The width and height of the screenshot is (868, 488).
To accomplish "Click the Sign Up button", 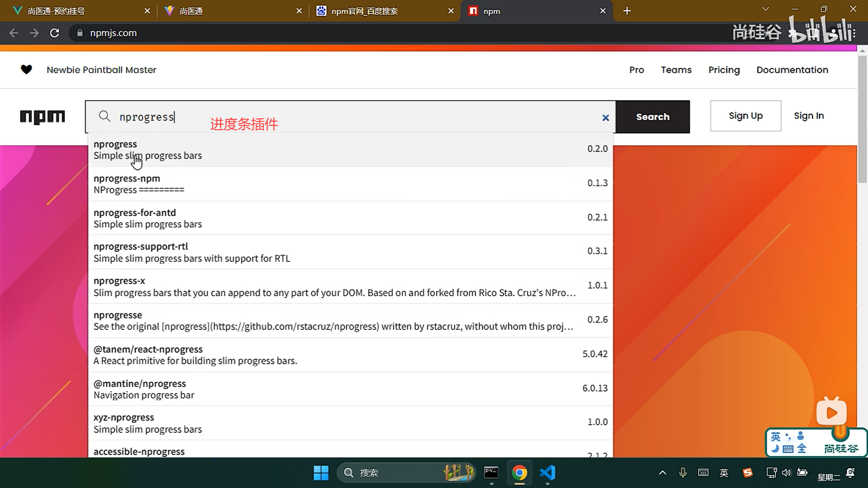I will pyautogui.click(x=745, y=116).
